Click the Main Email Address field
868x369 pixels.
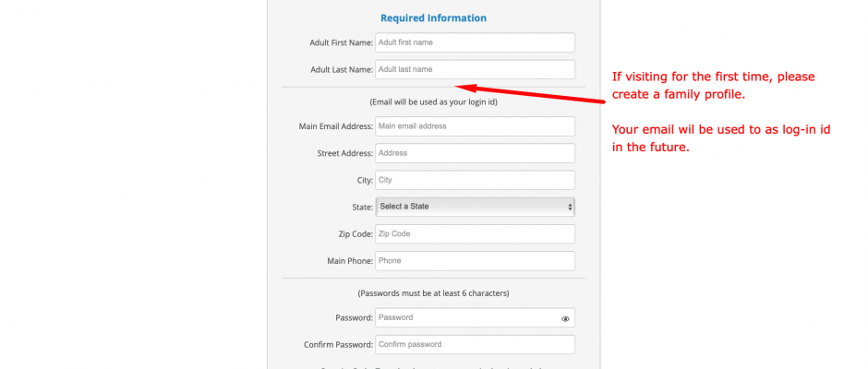tap(475, 126)
